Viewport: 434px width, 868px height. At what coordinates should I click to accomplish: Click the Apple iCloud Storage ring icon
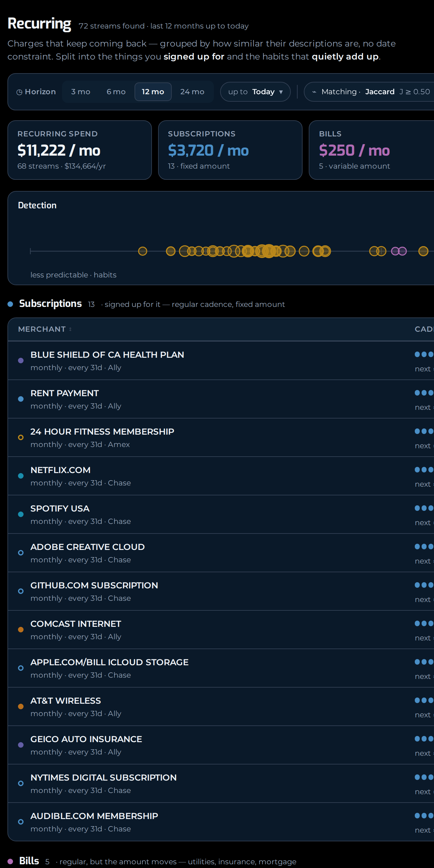[x=20, y=668]
